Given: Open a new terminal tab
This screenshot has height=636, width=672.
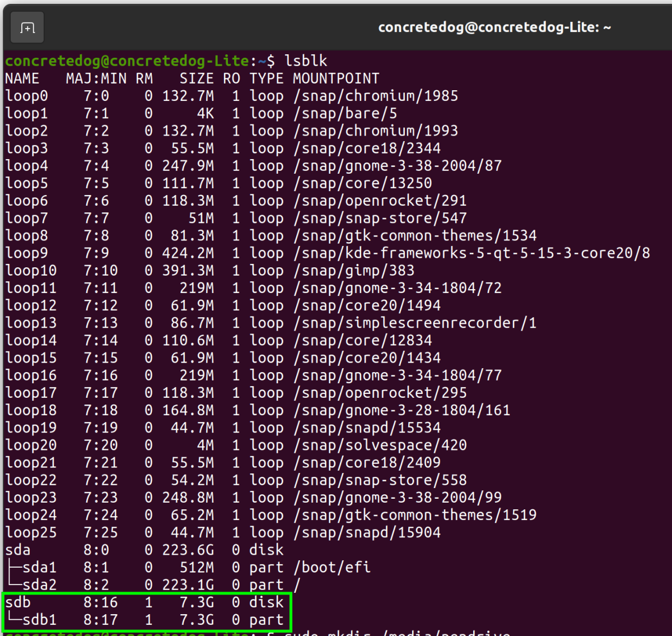Looking at the screenshot, I should (26, 27).
